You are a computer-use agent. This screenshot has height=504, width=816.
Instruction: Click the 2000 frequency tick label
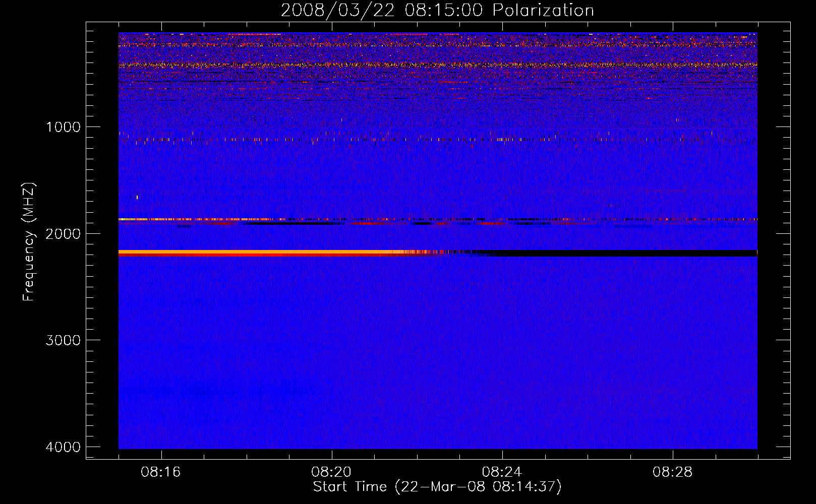point(64,233)
